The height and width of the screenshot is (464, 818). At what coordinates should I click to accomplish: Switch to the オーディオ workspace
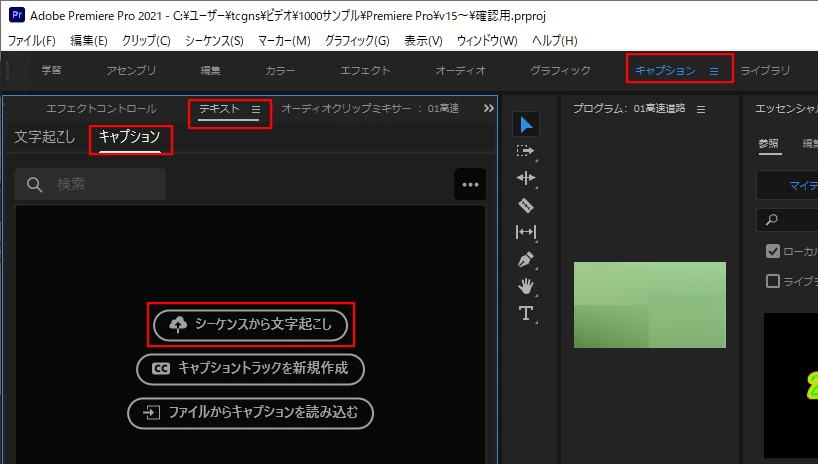460,70
